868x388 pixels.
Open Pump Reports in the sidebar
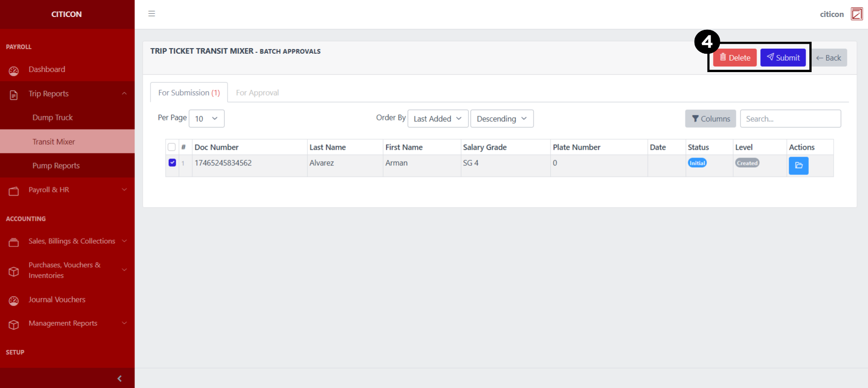pyautogui.click(x=56, y=166)
